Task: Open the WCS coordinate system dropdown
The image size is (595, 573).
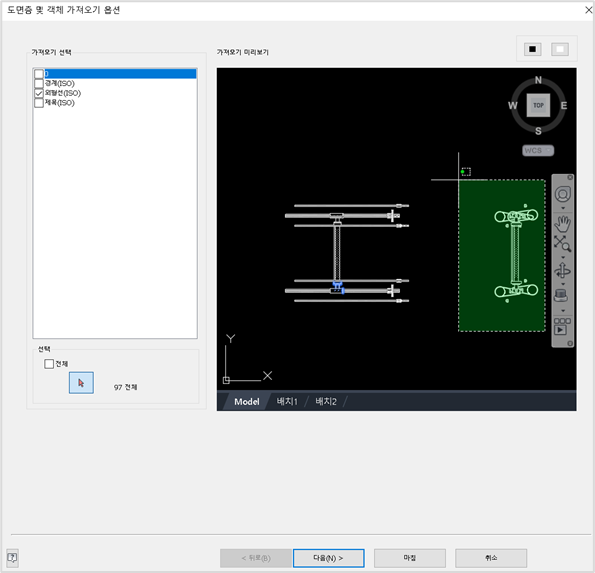Action: pyautogui.click(x=538, y=151)
